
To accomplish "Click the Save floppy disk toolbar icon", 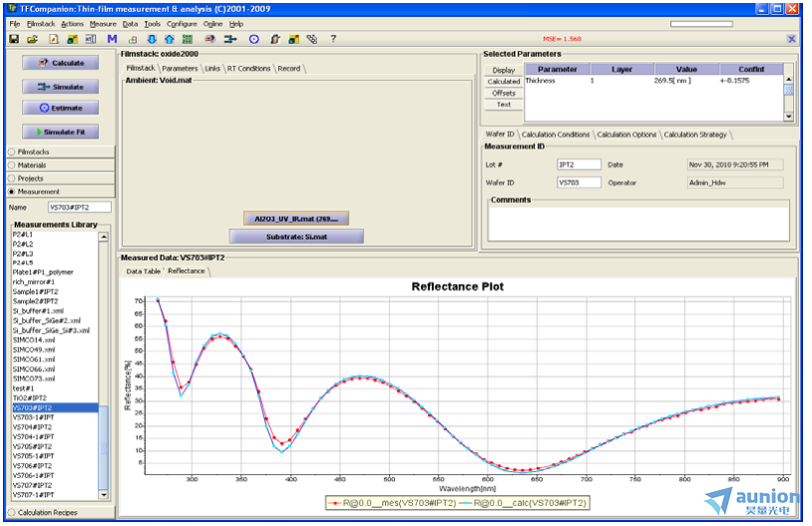I will 15,39.
